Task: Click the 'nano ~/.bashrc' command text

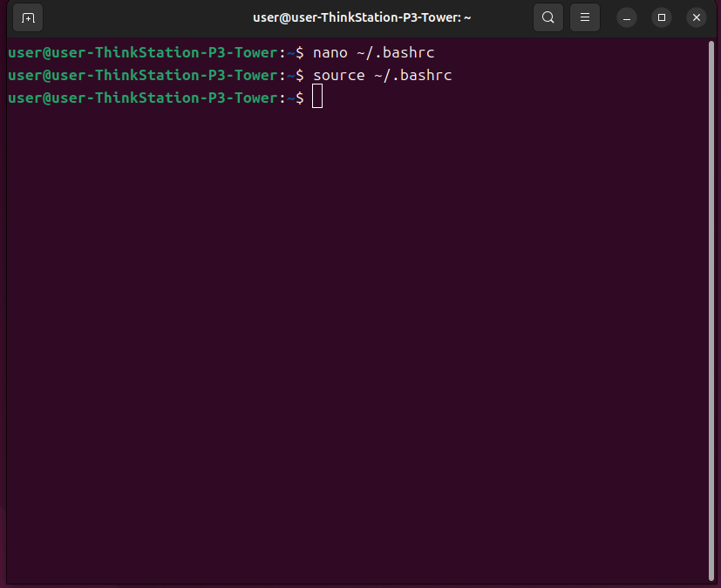Action: pyautogui.click(x=373, y=52)
